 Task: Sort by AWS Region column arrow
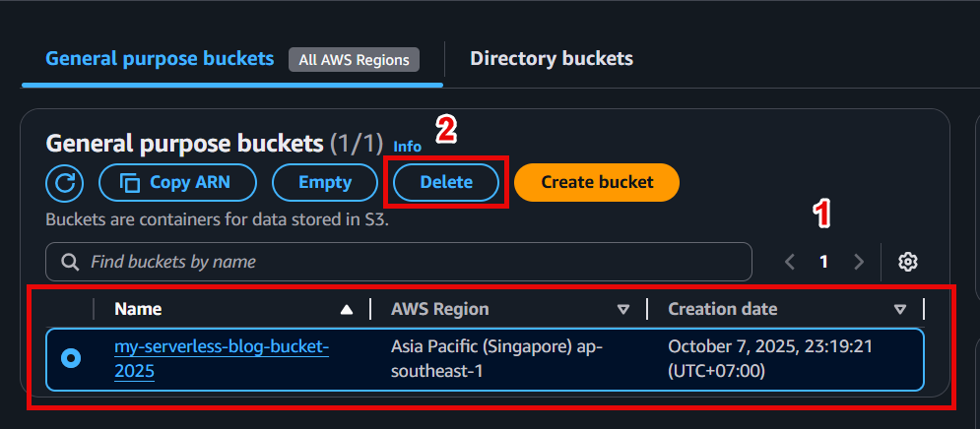(622, 309)
